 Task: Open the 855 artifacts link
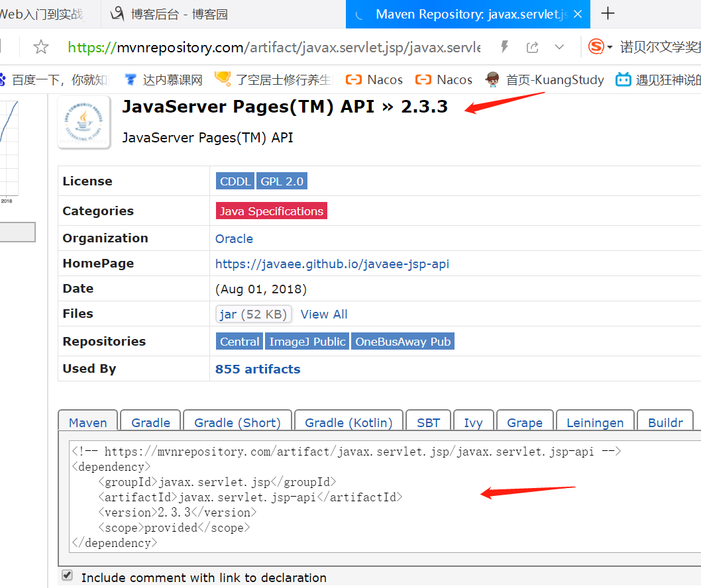(x=258, y=369)
